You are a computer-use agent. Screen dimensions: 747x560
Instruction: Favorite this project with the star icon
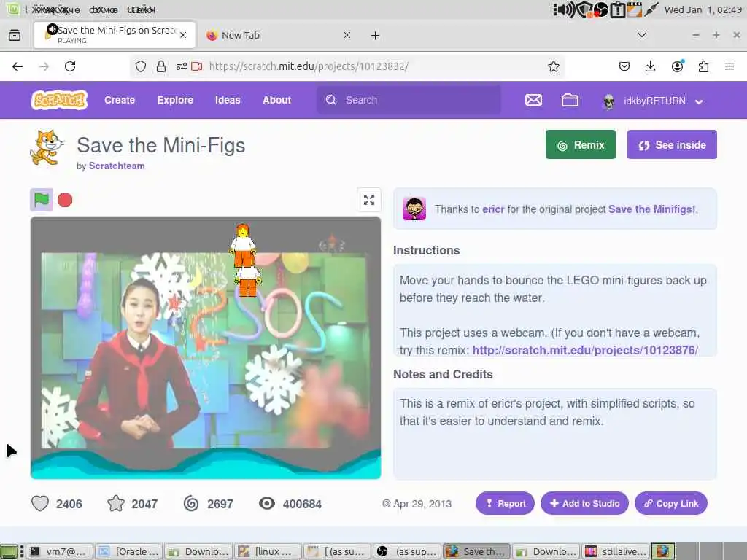point(116,503)
